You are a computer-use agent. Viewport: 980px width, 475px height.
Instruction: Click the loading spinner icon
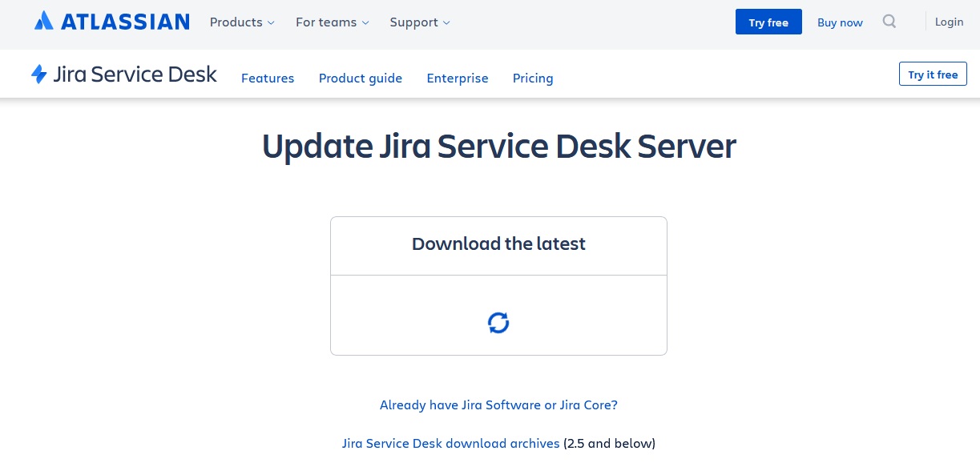(498, 323)
